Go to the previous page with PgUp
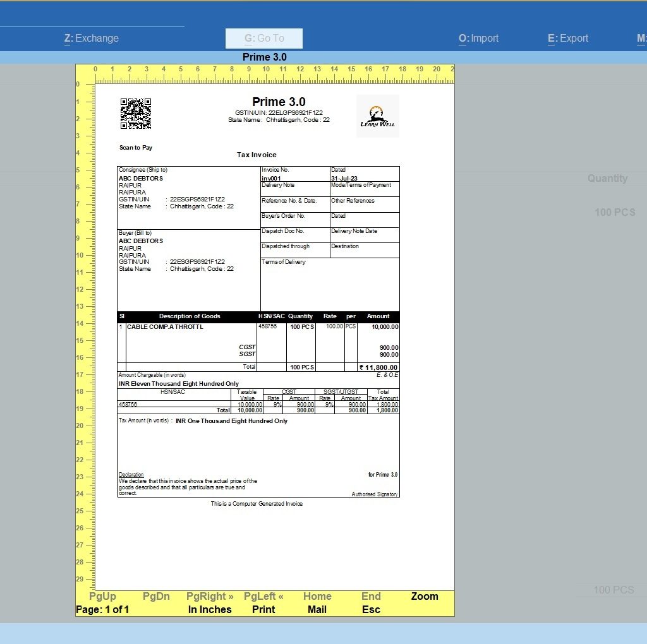Viewport: 647px width, 644px height. coord(102,596)
